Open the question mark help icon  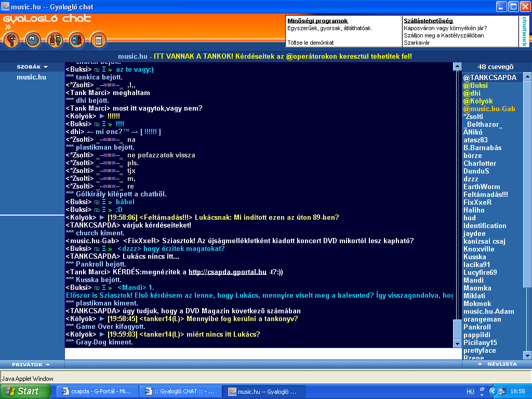(x=11, y=41)
